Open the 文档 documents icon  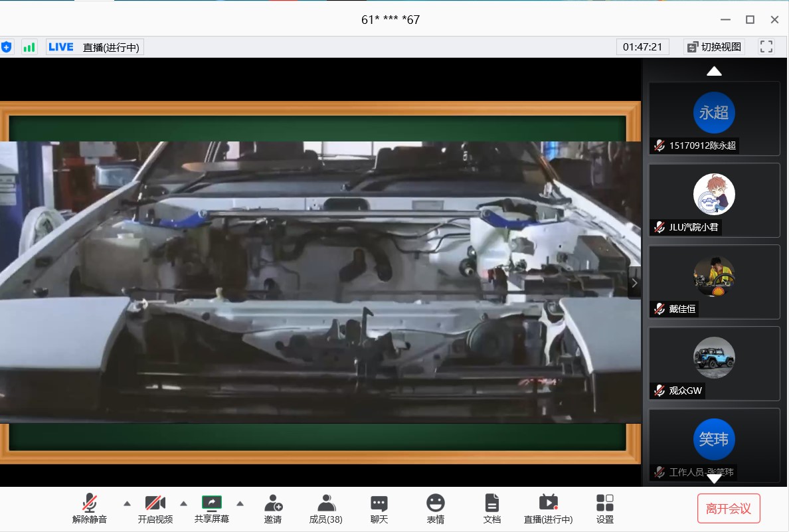point(491,508)
